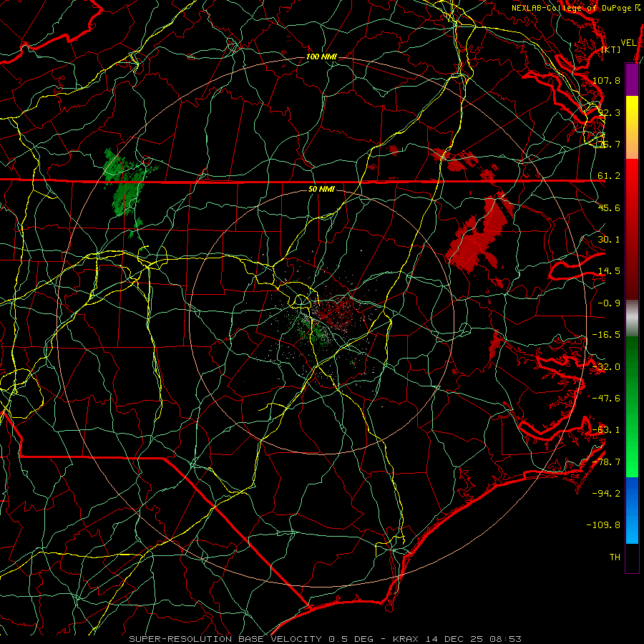Image resolution: width=644 pixels, height=644 pixels.
Task: Select the 107.8 velocity scale value
Action: click(606, 80)
